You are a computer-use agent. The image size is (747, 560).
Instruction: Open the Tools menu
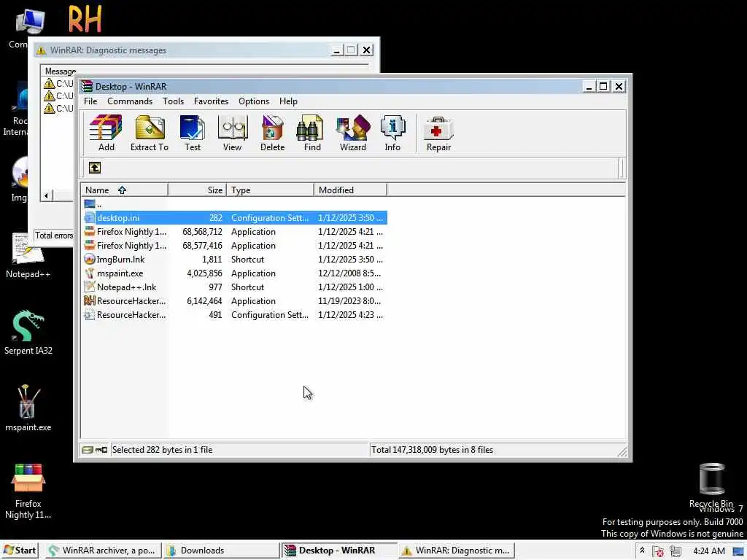(x=173, y=101)
